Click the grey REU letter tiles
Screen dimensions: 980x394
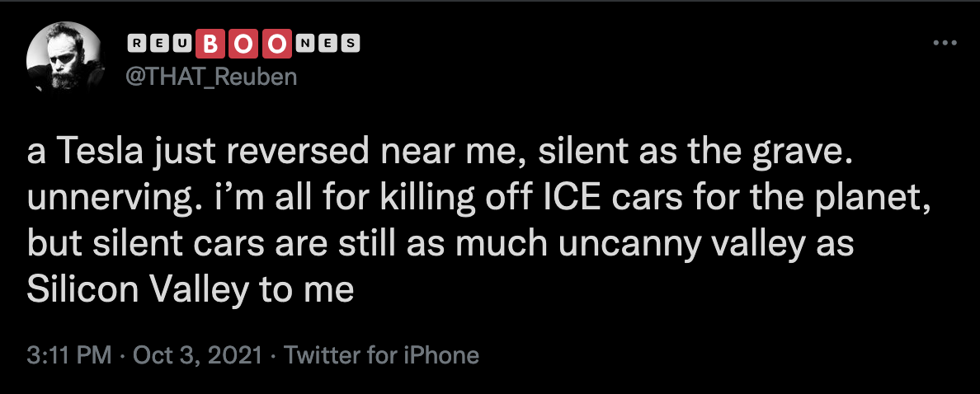[159, 43]
